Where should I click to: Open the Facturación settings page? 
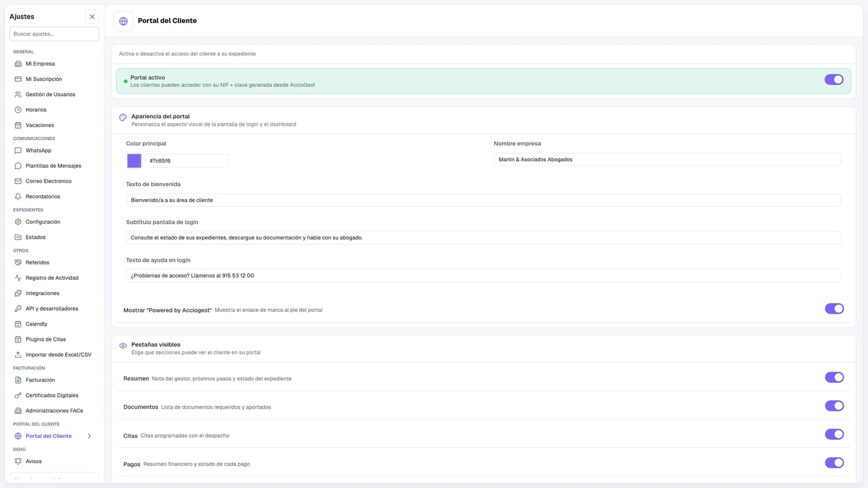40,380
